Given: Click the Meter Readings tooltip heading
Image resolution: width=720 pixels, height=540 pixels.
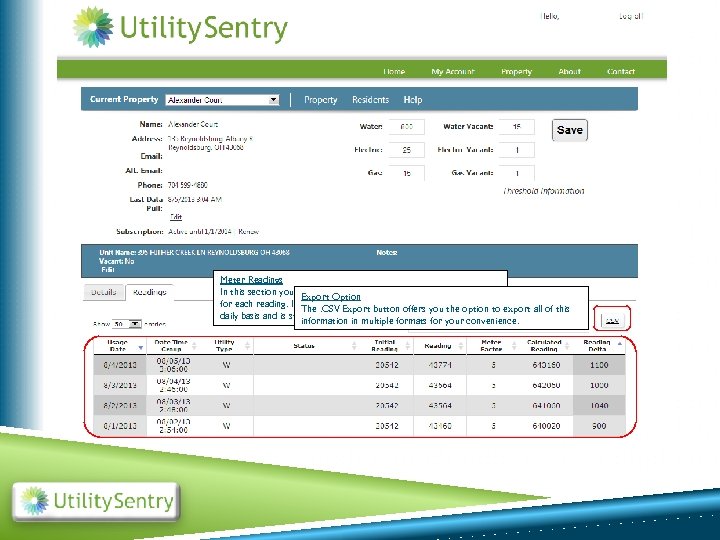Looking at the screenshot, I should 251,279.
